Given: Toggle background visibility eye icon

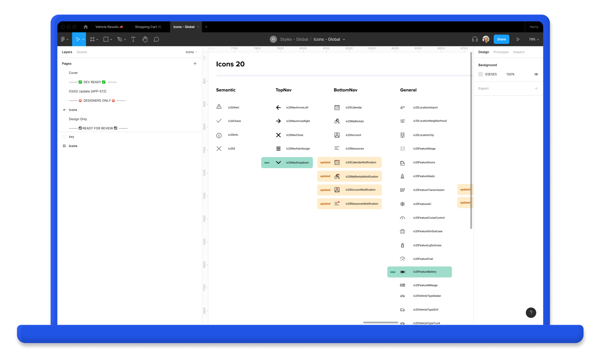Looking at the screenshot, I should click(536, 74).
